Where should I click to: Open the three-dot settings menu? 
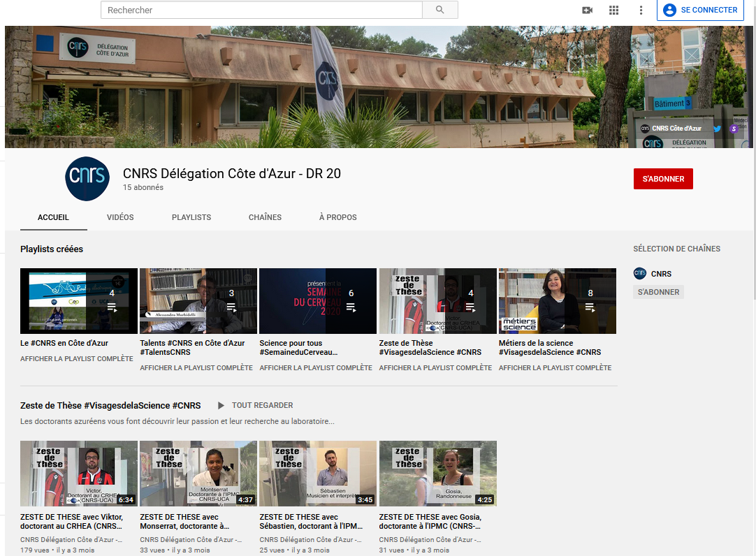point(641,10)
